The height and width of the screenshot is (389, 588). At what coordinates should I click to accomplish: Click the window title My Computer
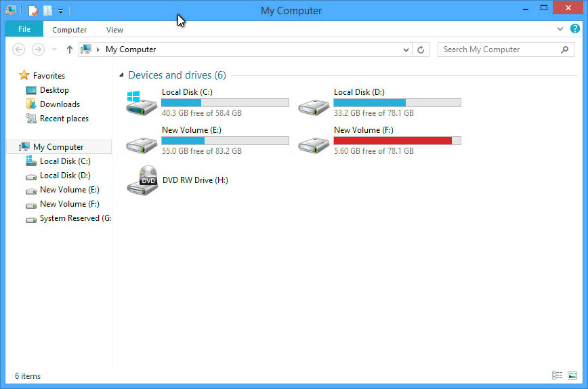[291, 10]
